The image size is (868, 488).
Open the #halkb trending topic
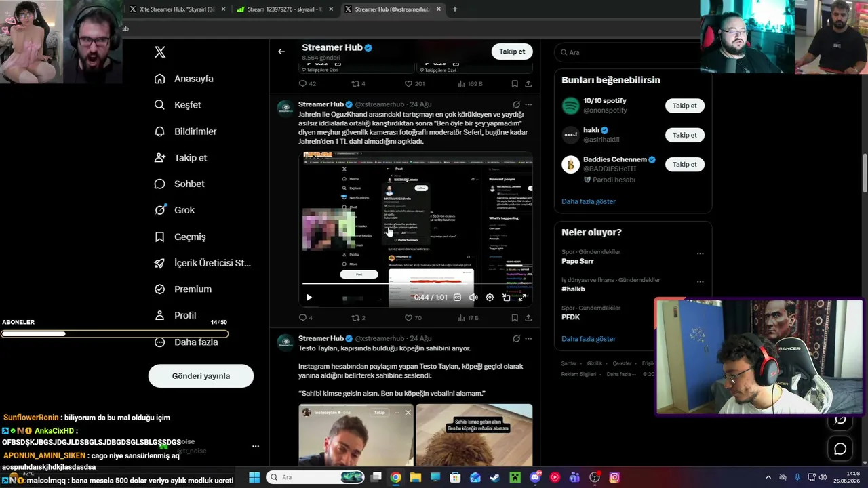(x=573, y=289)
